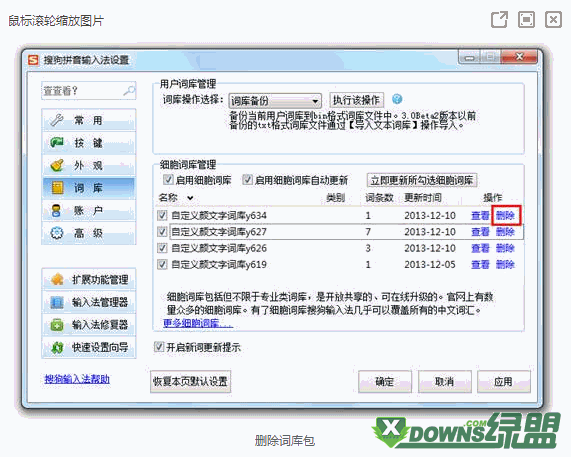Uncheck 开启新词更新提示 checkbox
This screenshot has width=571, height=457.
coord(159,347)
